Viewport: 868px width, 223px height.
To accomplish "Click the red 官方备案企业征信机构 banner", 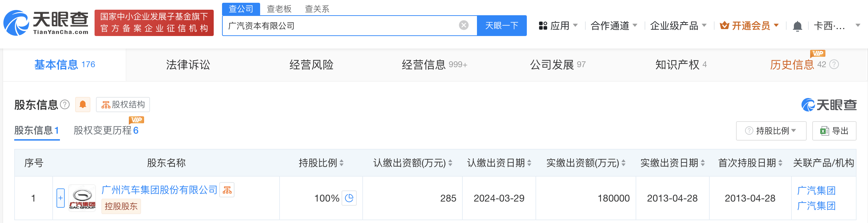I will click(154, 23).
